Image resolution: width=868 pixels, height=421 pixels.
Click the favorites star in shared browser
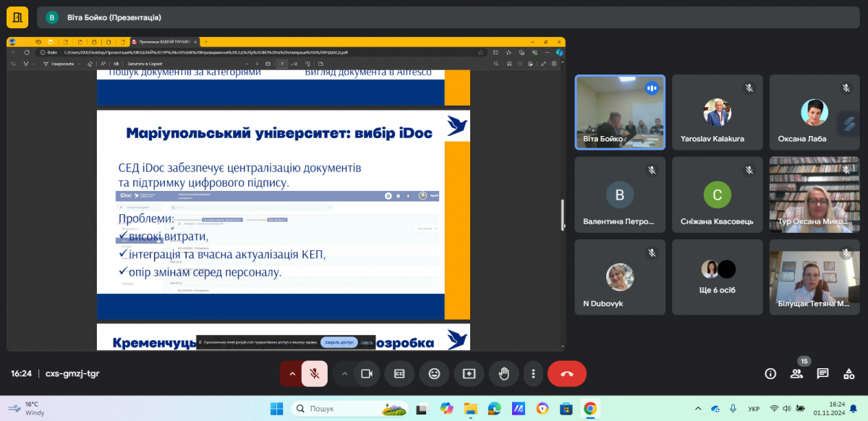click(481, 52)
